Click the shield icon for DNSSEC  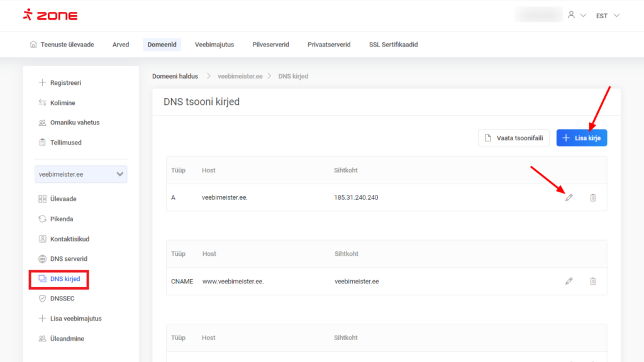(42, 299)
